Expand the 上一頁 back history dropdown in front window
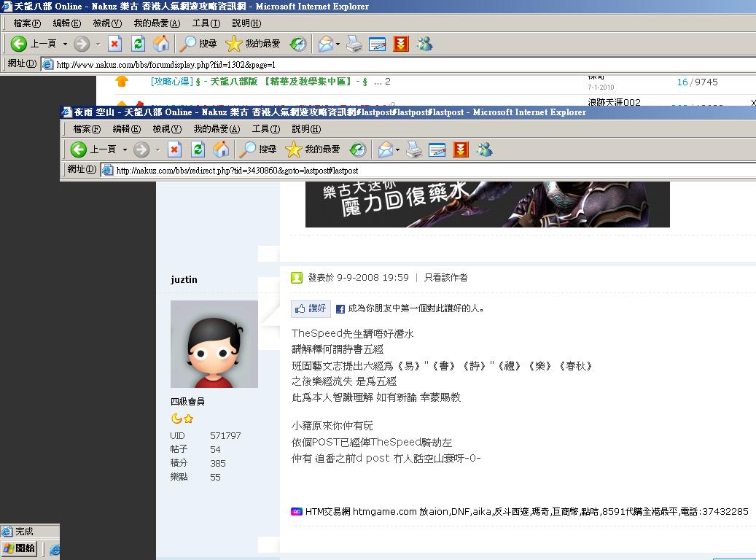The width and height of the screenshot is (756, 560). (125, 149)
